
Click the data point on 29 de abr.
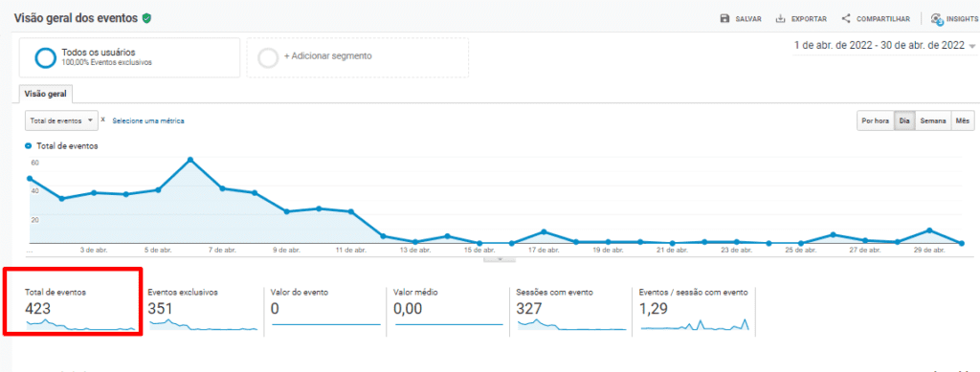point(929,230)
